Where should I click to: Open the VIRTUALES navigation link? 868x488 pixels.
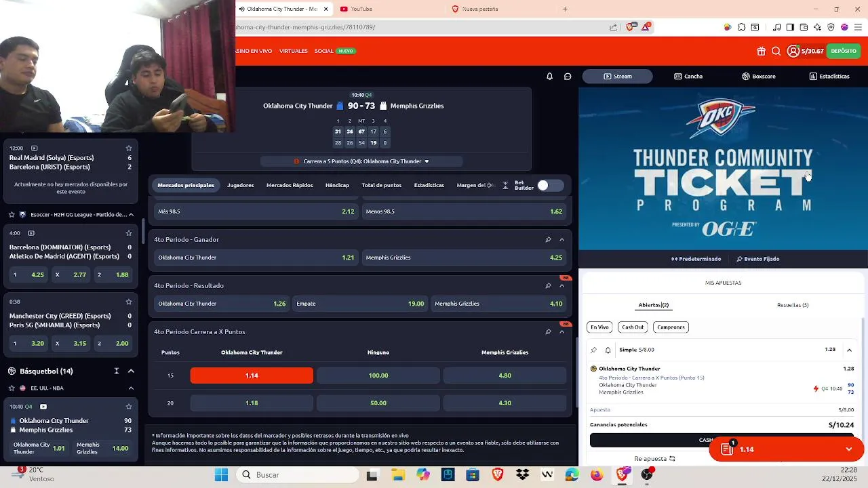[294, 52]
